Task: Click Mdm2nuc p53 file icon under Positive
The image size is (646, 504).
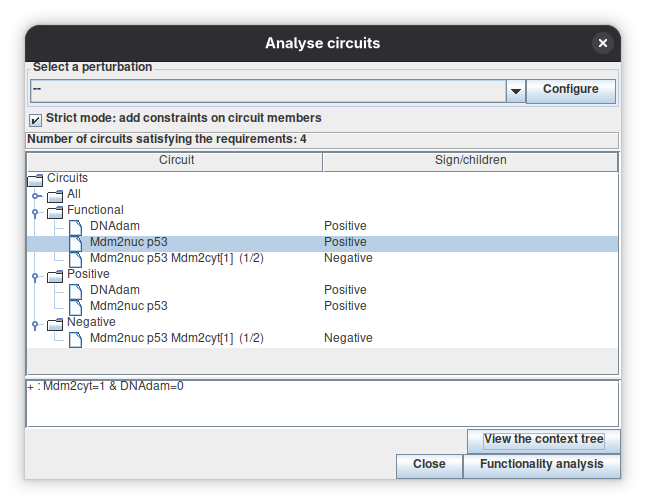Action: [x=75, y=307]
